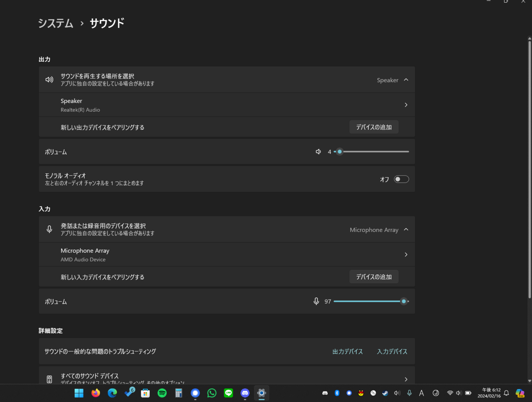Open Steam from the system tray
This screenshot has height=402, width=532.
tap(384, 393)
